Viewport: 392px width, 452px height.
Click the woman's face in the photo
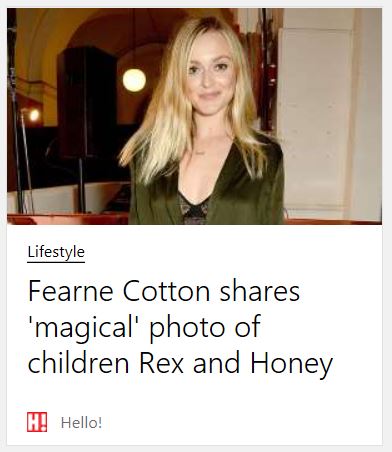[210, 80]
